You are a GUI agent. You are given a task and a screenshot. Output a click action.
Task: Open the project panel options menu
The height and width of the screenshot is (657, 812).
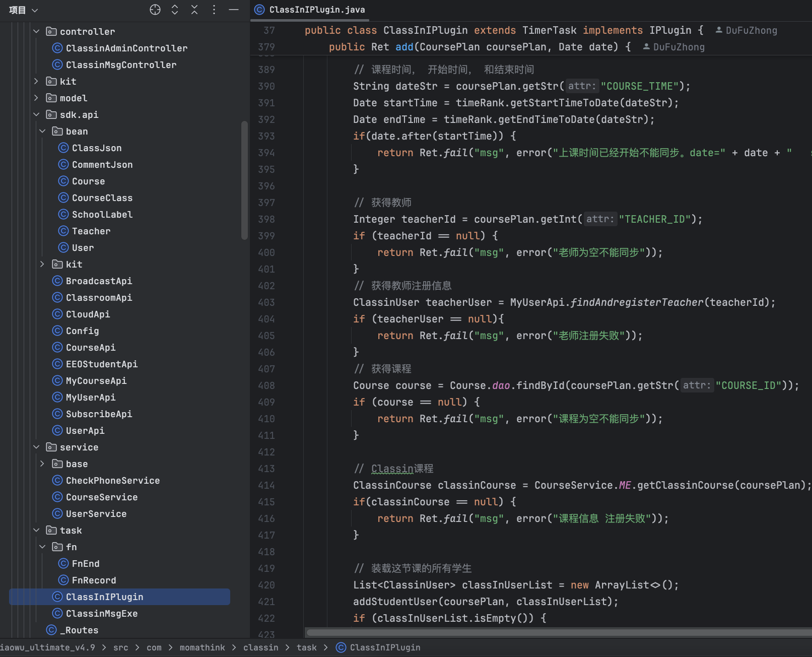pos(214,10)
